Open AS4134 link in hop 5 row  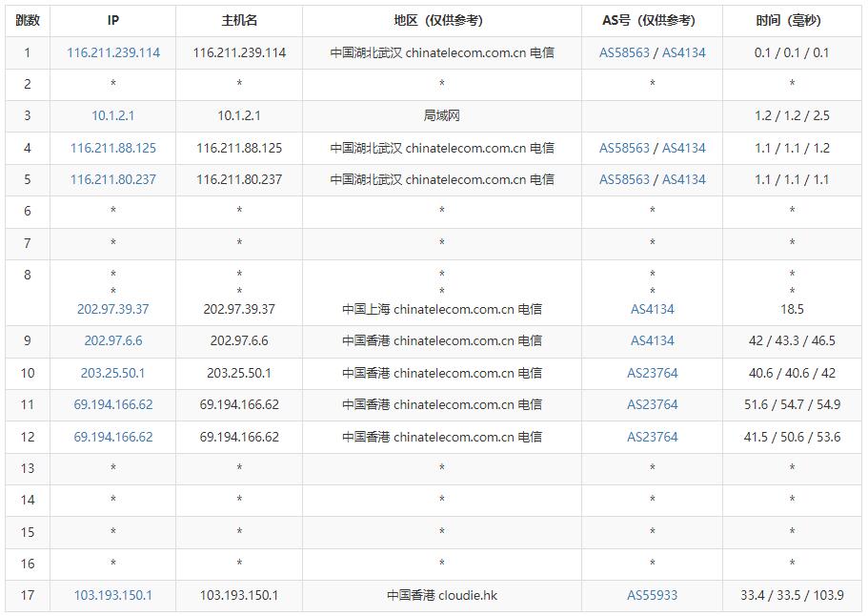click(x=684, y=179)
